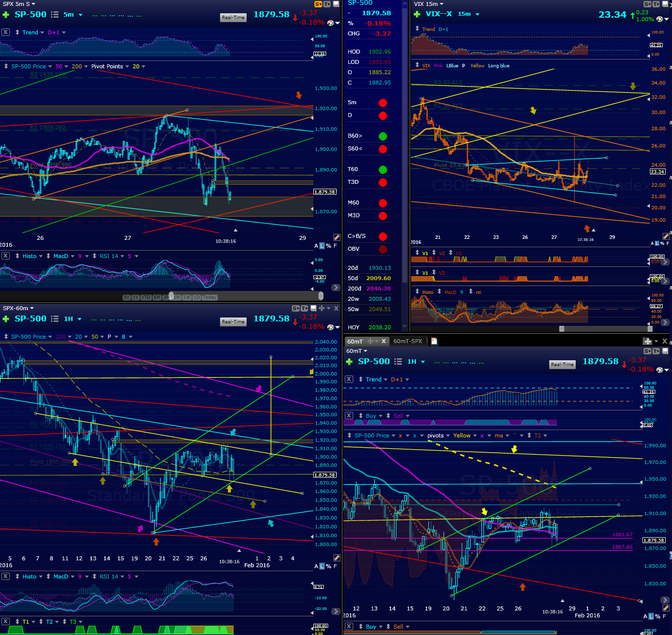Screen dimensions: 672x635
Task: Switch to the 60mT-SPX tab
Action: [408, 341]
